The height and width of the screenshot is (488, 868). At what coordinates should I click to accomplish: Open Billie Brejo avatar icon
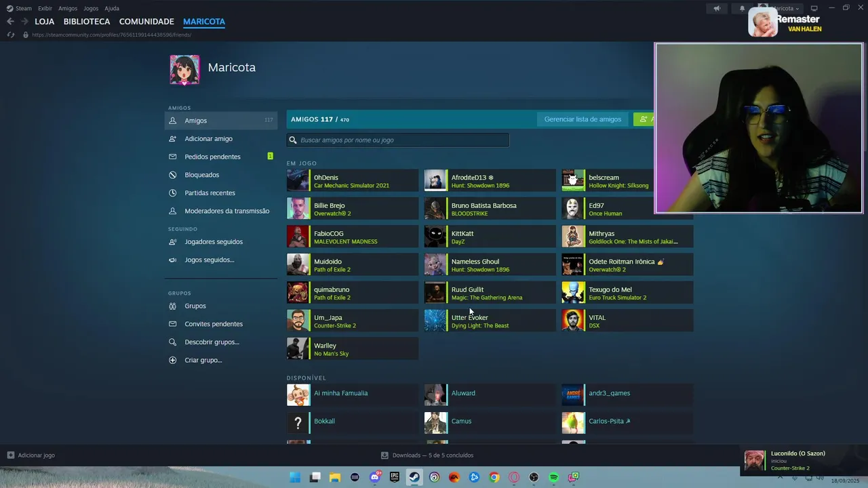(x=298, y=209)
